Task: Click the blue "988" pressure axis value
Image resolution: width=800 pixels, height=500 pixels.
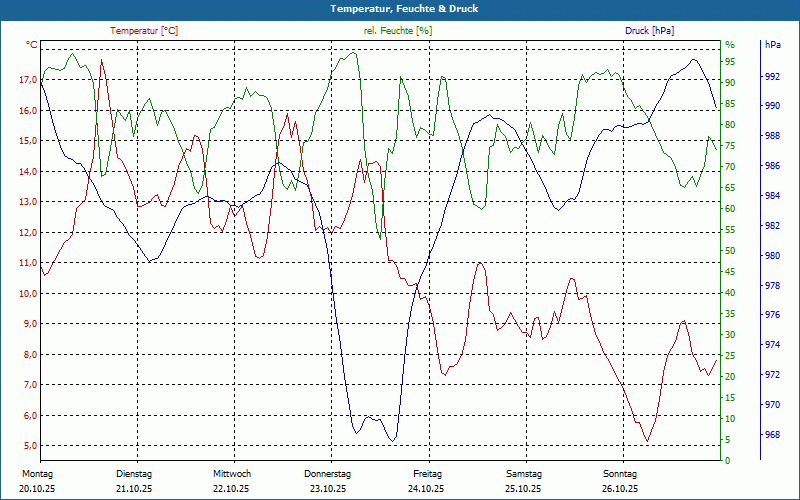Action: click(772, 136)
